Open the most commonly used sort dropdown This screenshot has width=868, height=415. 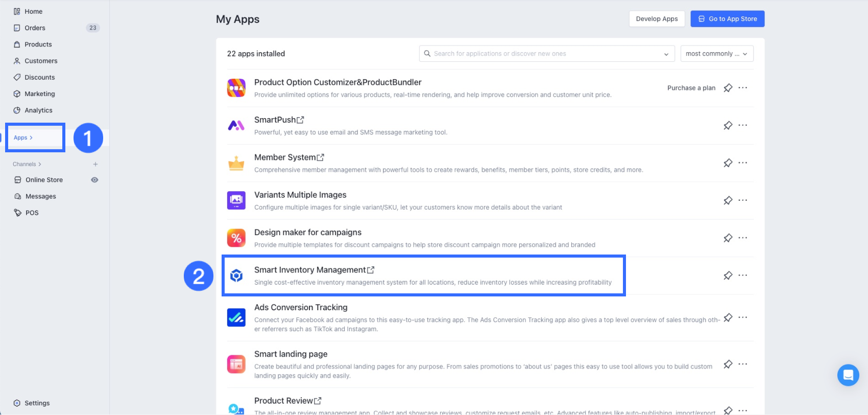[x=716, y=54]
